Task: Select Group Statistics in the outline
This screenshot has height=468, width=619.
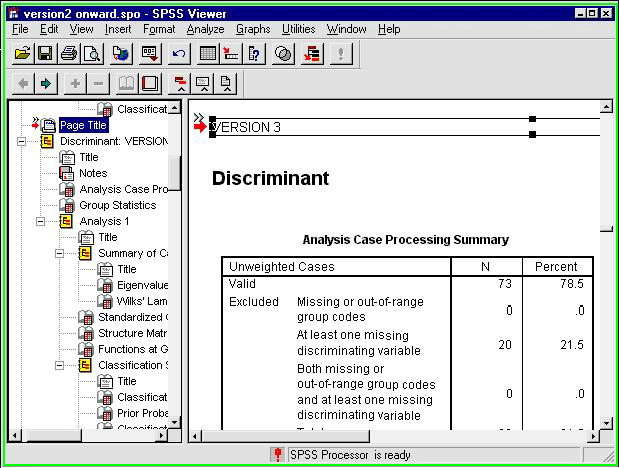Action: click(x=118, y=205)
